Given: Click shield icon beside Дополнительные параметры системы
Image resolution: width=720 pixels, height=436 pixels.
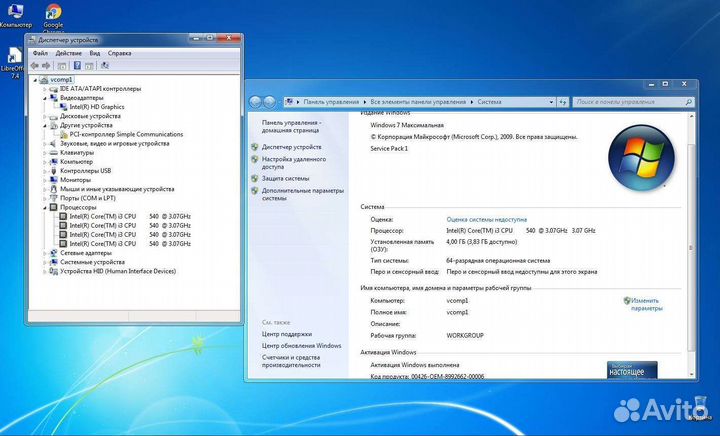Looking at the screenshot, I should 254,190.
